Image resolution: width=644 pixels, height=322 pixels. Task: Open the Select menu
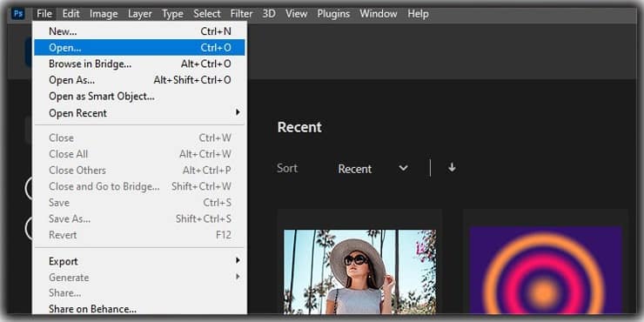pyautogui.click(x=207, y=14)
